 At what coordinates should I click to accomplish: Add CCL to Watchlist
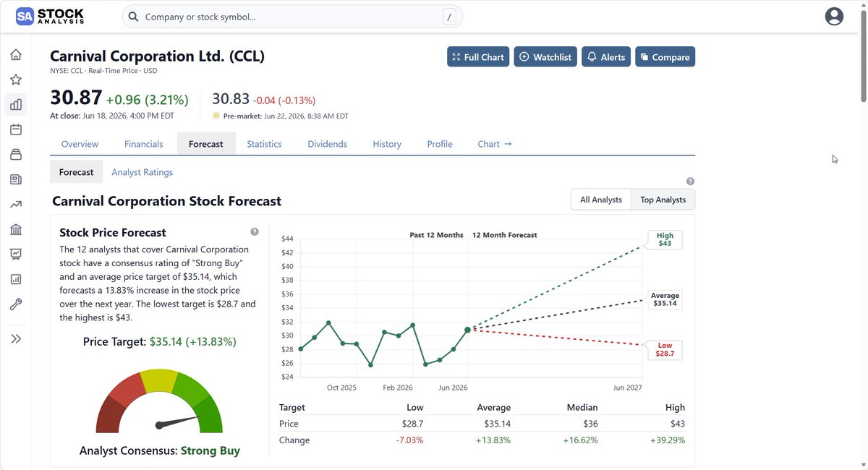545,57
